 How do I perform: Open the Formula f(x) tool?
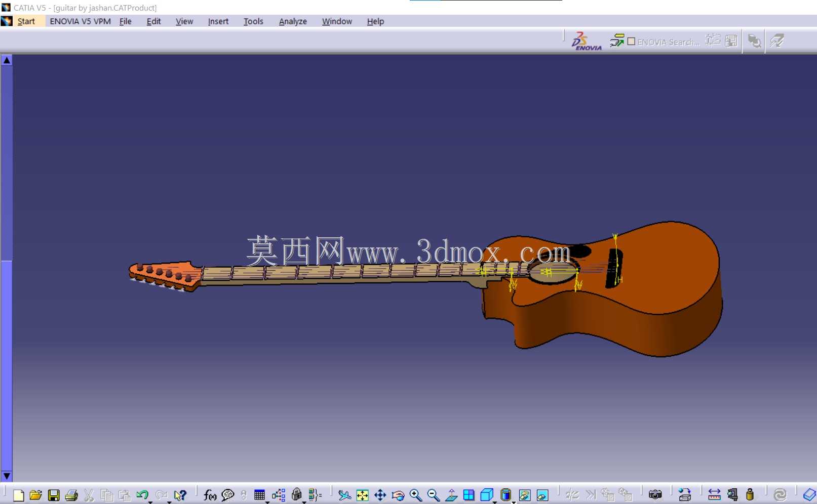[210, 495]
